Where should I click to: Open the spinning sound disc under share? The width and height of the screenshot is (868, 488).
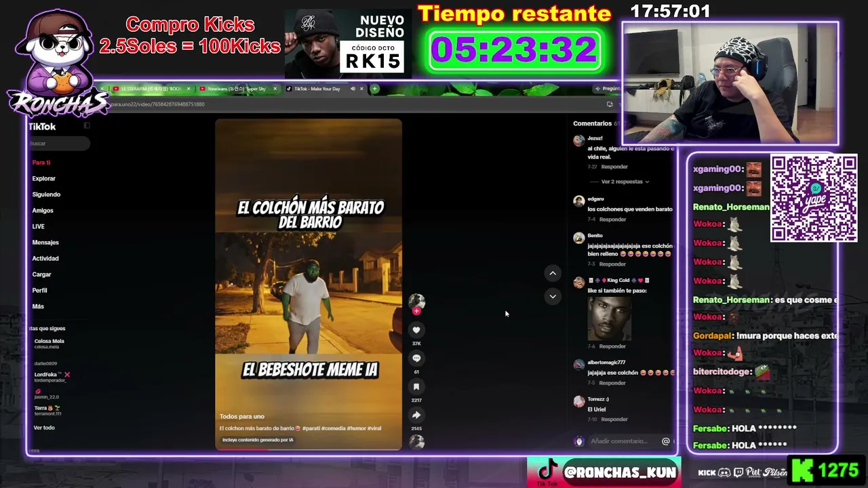pyautogui.click(x=416, y=442)
